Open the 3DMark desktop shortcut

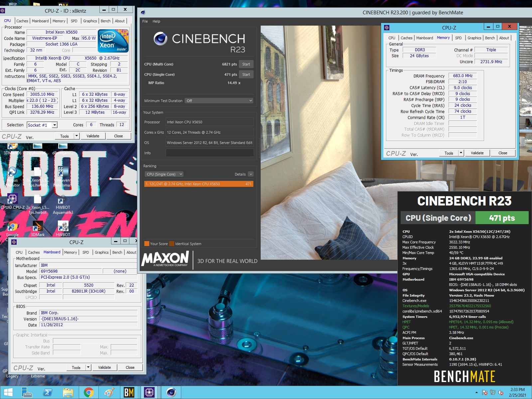(x=38, y=229)
